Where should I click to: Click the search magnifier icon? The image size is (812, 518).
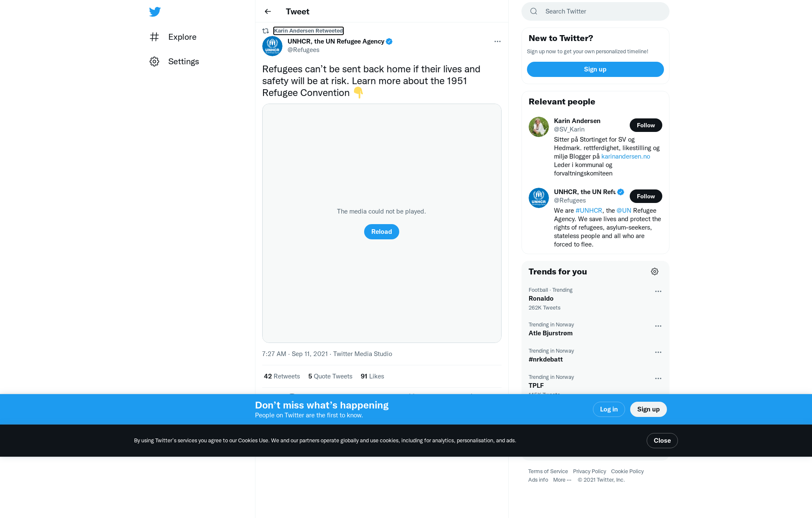point(534,11)
